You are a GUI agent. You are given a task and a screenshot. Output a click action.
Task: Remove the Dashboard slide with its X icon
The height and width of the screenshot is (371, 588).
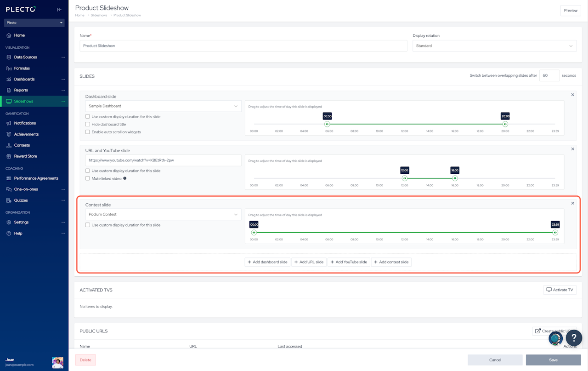(572, 95)
